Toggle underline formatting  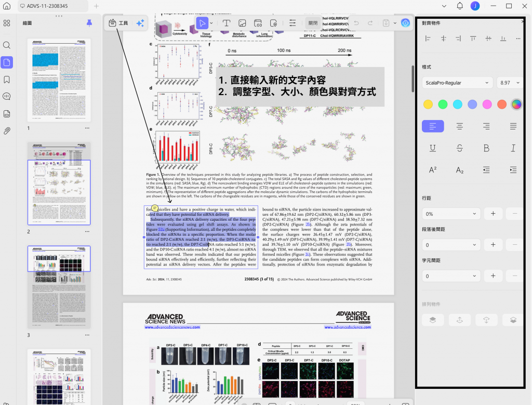click(x=433, y=148)
